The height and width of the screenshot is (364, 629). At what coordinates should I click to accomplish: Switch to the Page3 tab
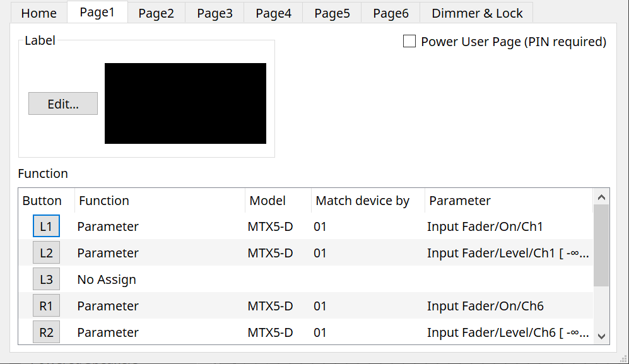click(x=214, y=13)
